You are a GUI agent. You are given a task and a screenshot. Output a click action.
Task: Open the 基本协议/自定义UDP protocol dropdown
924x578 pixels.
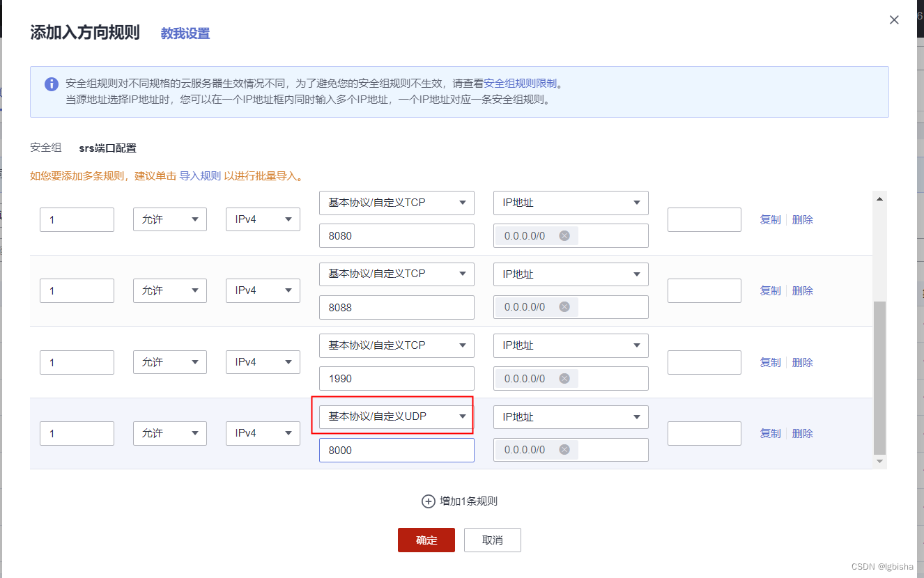[396, 416]
